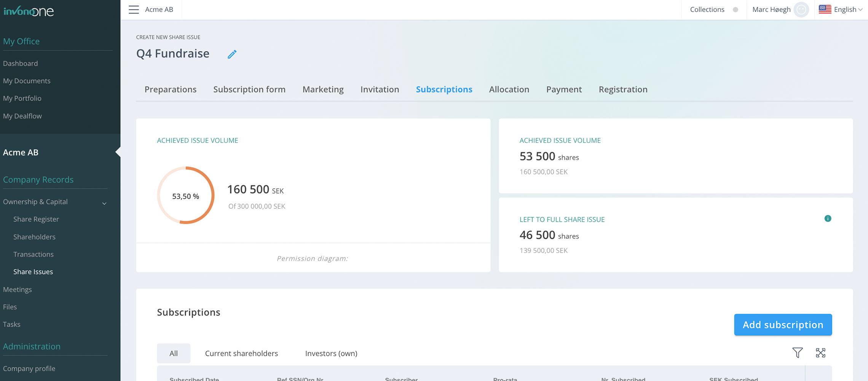The image size is (868, 381).
Task: Click the filter funnel icon
Action: [797, 353]
